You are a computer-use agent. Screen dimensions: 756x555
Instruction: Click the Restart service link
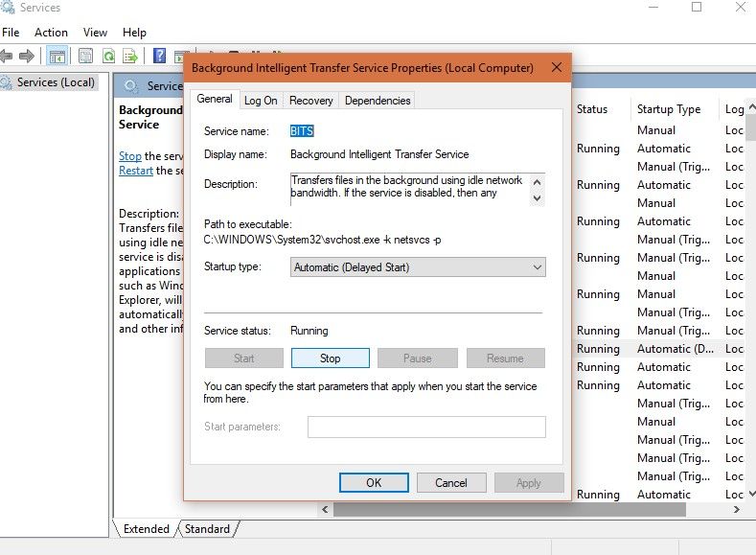tap(135, 171)
